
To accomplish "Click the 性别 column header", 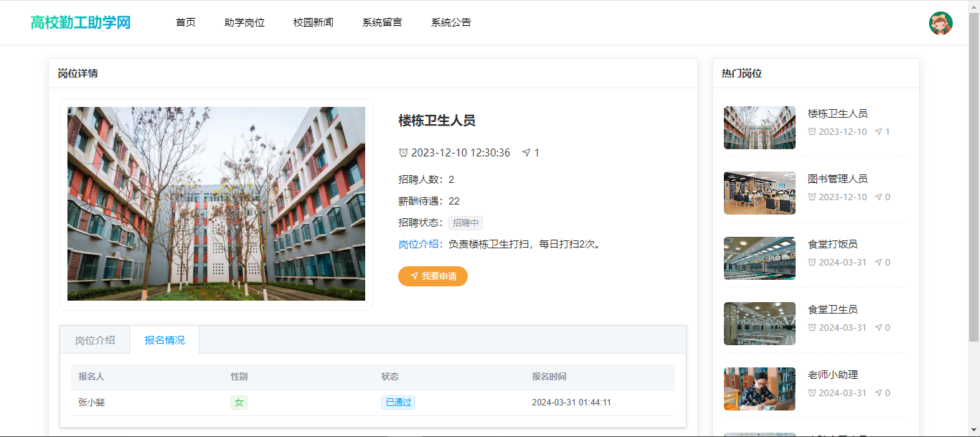I will 239,377.
